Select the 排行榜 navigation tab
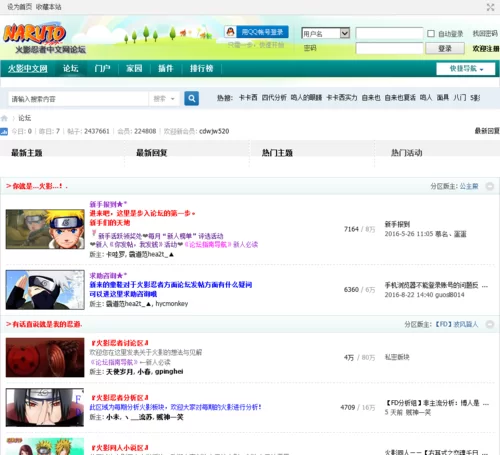This screenshot has width=500, height=455. (x=201, y=69)
